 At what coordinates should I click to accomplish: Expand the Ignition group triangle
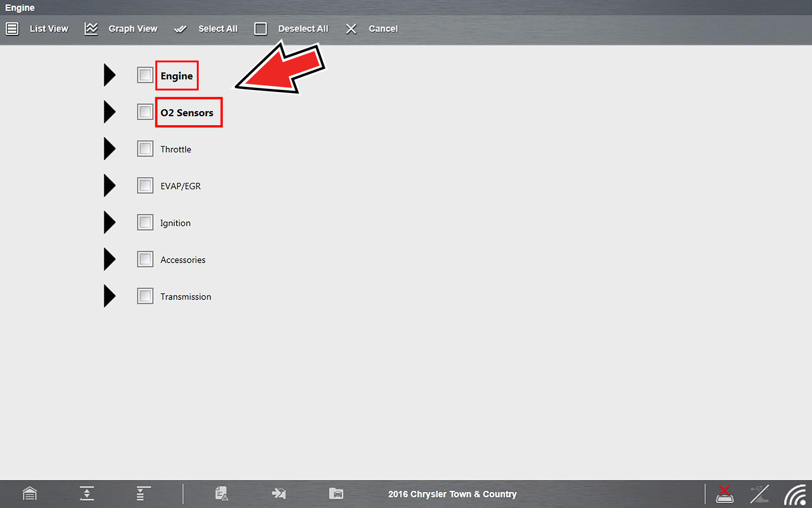click(109, 222)
